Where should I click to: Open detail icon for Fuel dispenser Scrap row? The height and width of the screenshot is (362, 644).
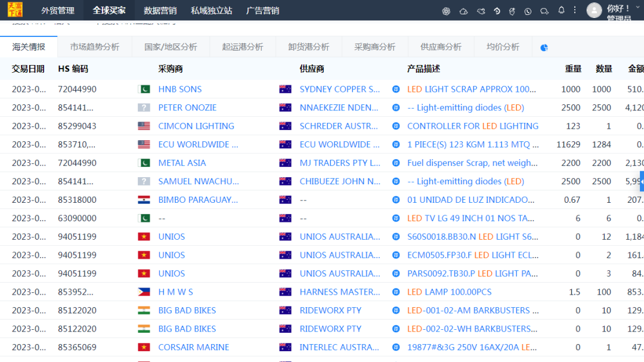click(x=396, y=163)
